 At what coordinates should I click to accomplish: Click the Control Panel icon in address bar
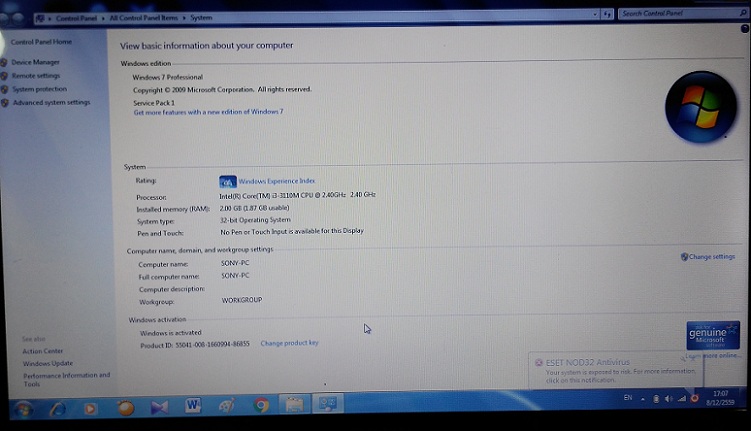[40, 18]
